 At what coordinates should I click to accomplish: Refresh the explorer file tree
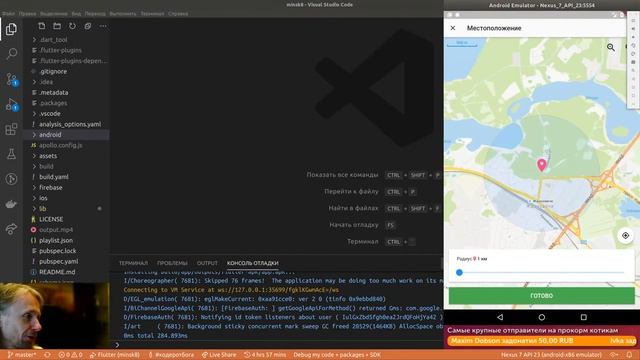coord(72,26)
